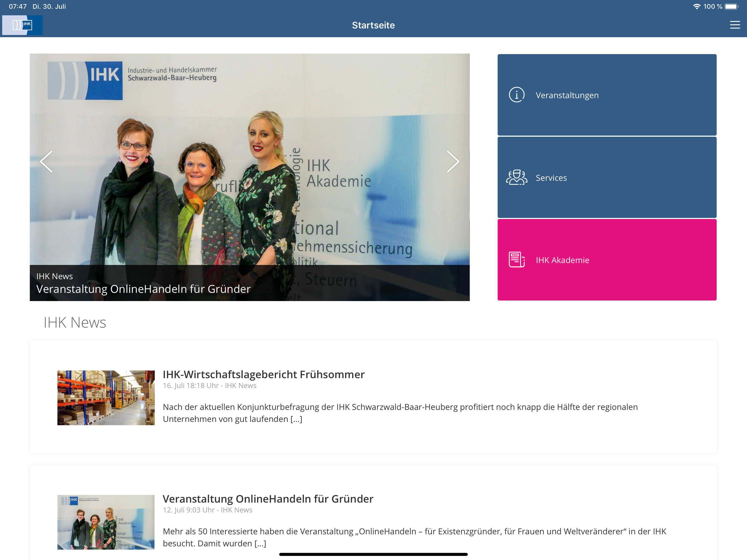
Task: Click the Services people icon
Action: [x=516, y=177]
